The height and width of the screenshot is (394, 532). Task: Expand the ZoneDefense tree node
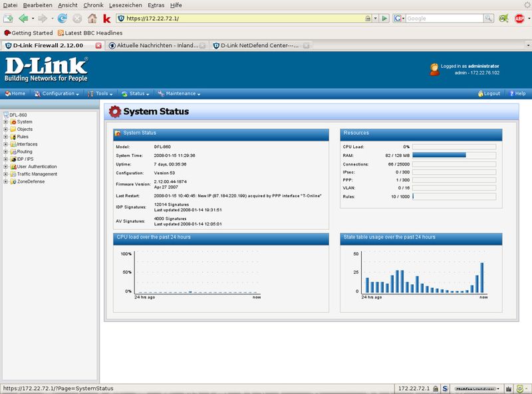pos(5,181)
